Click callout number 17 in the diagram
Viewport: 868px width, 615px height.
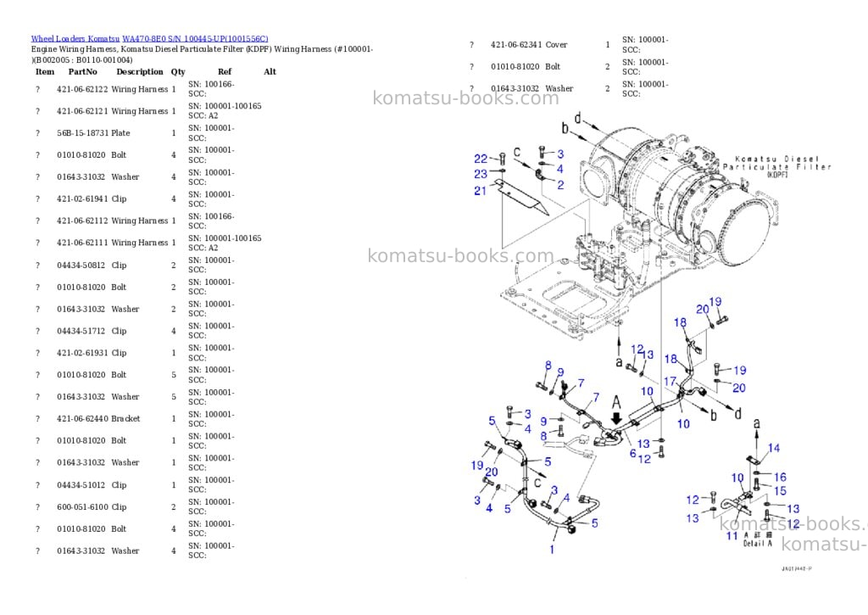point(670,381)
